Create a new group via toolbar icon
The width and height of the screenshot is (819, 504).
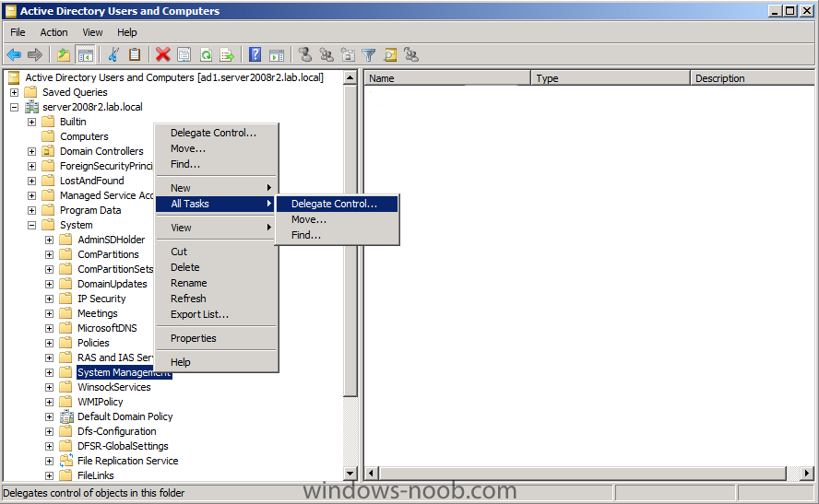[x=326, y=54]
